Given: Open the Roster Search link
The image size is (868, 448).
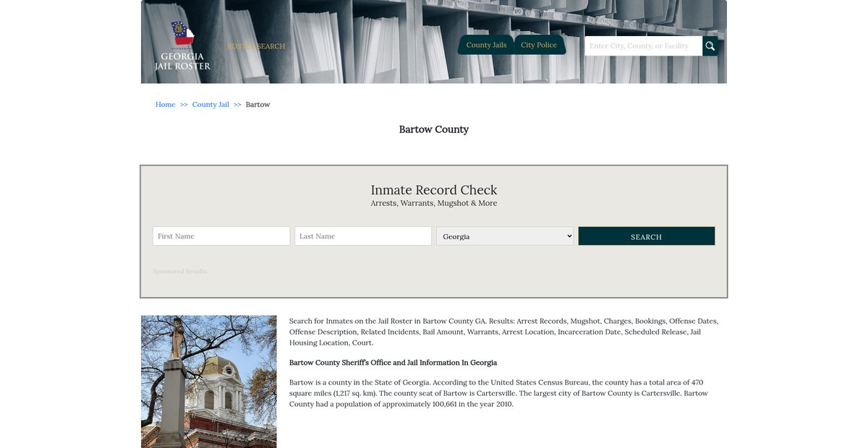Looking at the screenshot, I should (256, 46).
